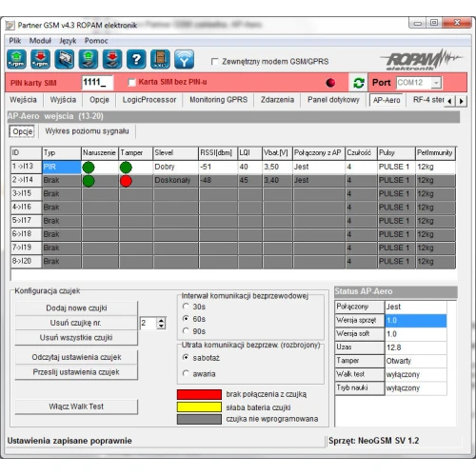Click the 12.8 Uzas voltage value

point(416,347)
